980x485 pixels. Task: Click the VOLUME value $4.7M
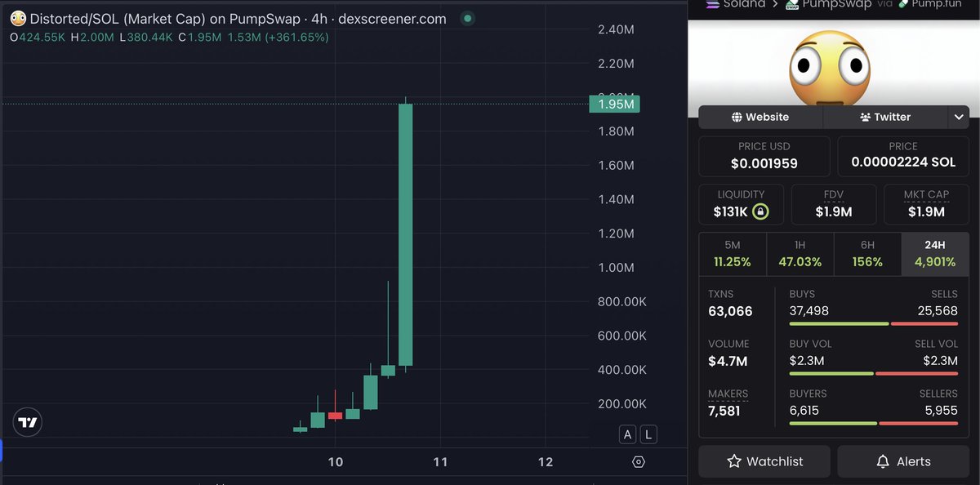[x=728, y=361]
